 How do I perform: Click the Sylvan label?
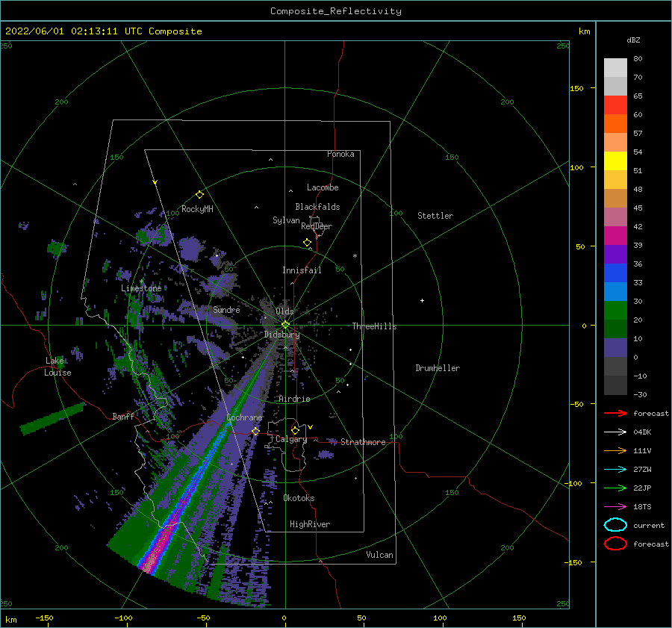point(286,220)
